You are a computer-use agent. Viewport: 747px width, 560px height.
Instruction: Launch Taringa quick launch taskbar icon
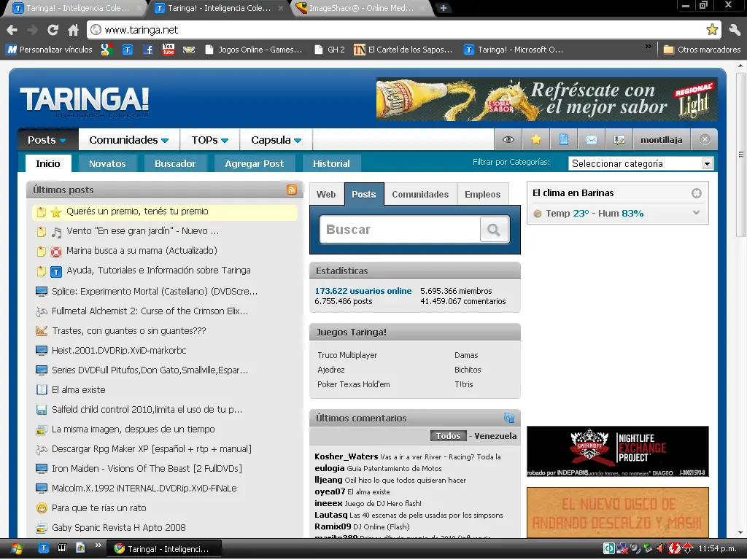coord(43,548)
